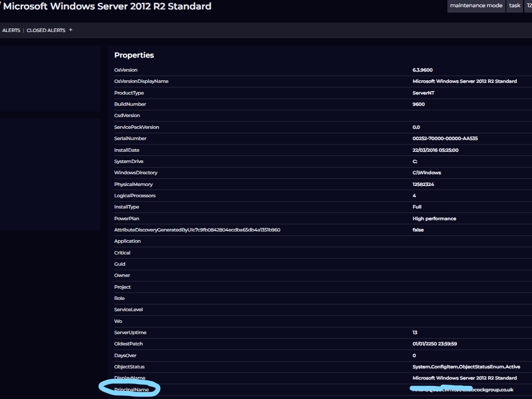Image resolution: width=532 pixels, height=399 pixels.
Task: Click the page title Microsoft Windows Server 2012
Action: [x=107, y=7]
